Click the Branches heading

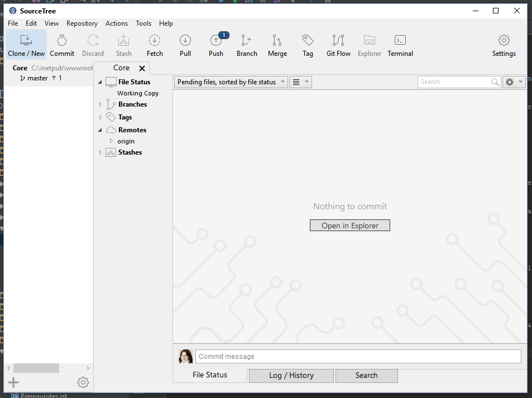pyautogui.click(x=133, y=104)
